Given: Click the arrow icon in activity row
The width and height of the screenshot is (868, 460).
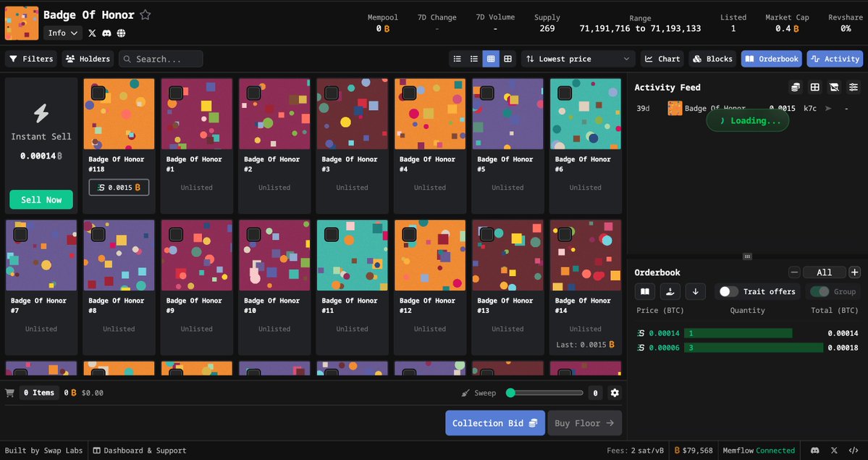Looking at the screenshot, I should [x=828, y=109].
